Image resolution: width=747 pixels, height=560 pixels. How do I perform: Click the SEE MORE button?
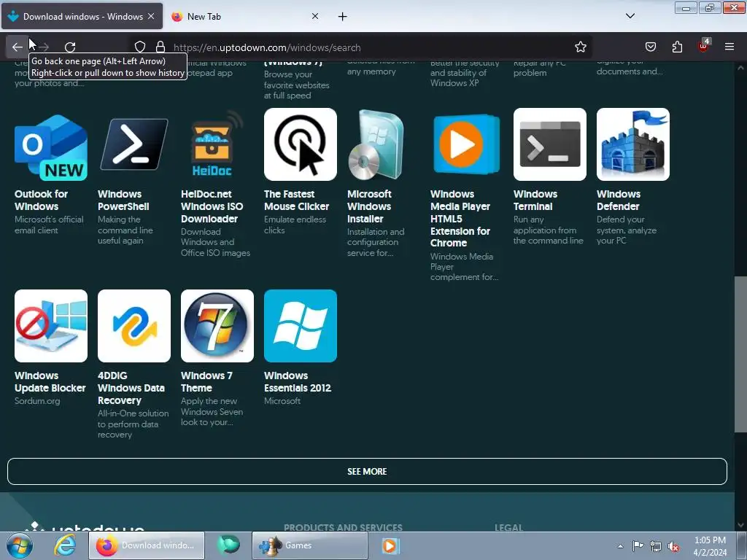(x=367, y=472)
